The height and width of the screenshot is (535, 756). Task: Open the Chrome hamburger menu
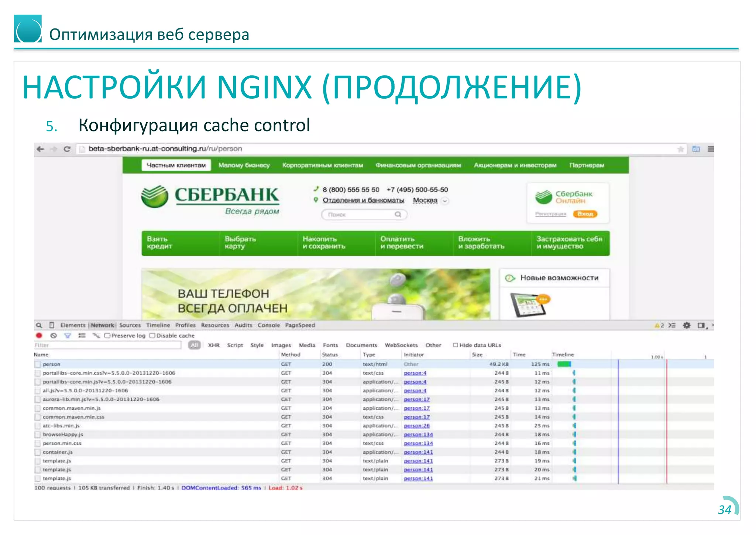711,149
